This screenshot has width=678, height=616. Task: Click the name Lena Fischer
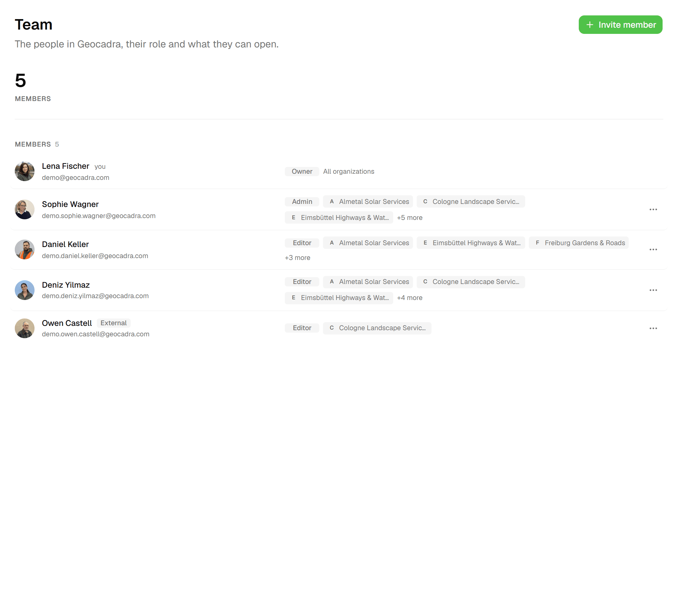pos(66,166)
